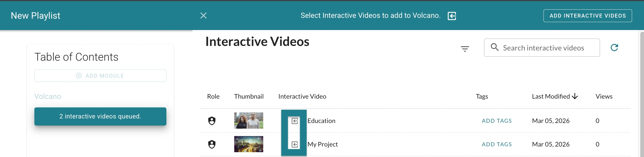The width and height of the screenshot is (644, 157).
Task: Click the Education video title
Action: click(321, 121)
